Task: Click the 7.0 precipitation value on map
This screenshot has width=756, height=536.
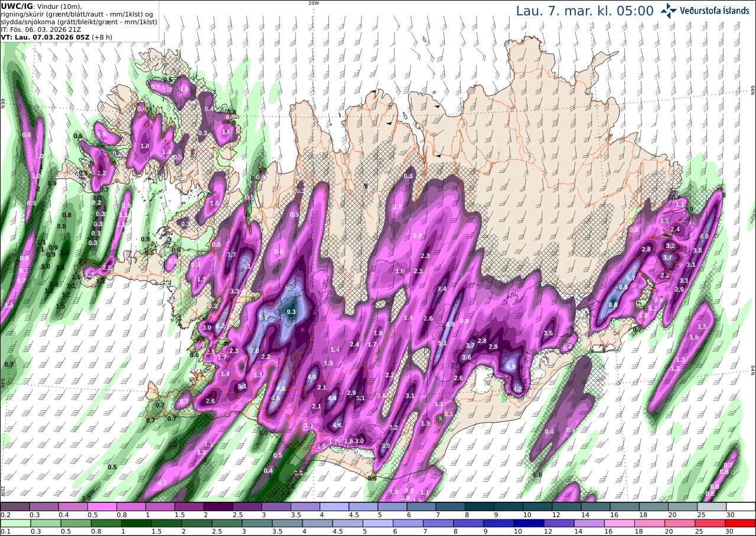Action: tap(255, 351)
